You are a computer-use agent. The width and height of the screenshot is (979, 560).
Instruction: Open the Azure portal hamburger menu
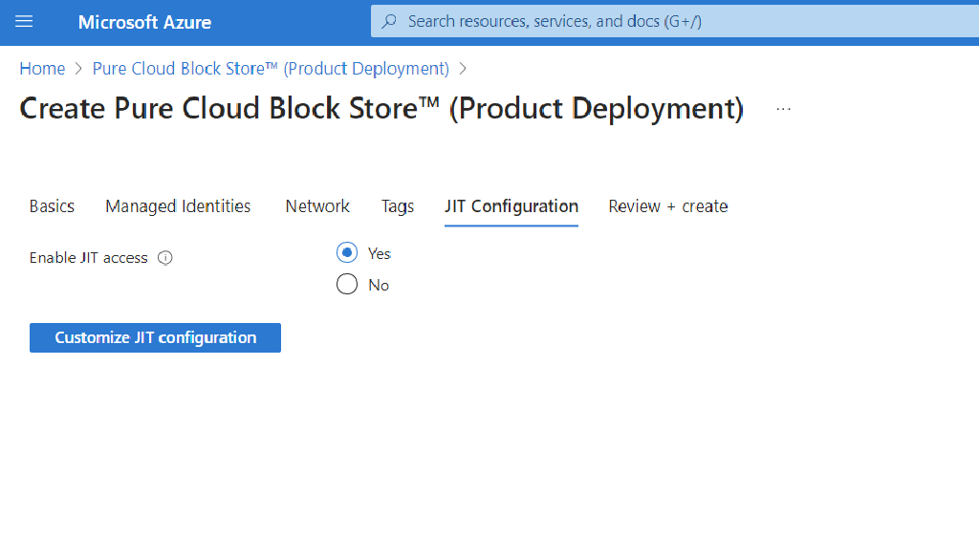[x=23, y=21]
